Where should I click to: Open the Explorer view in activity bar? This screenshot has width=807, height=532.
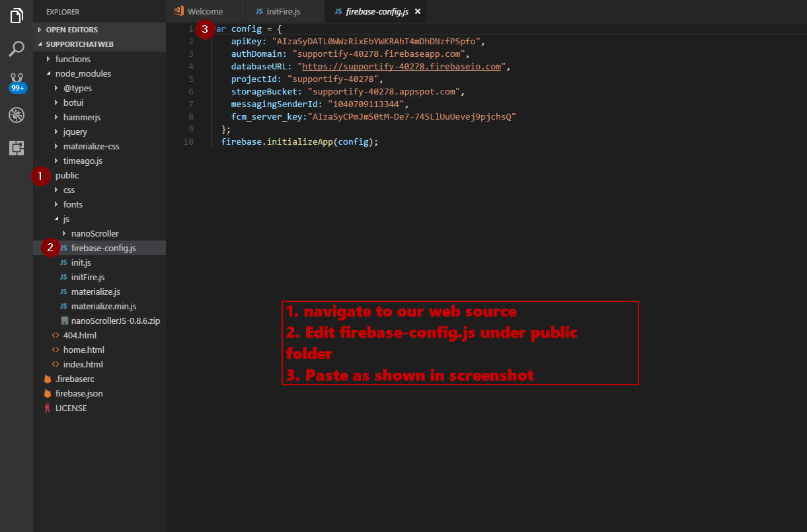17,16
